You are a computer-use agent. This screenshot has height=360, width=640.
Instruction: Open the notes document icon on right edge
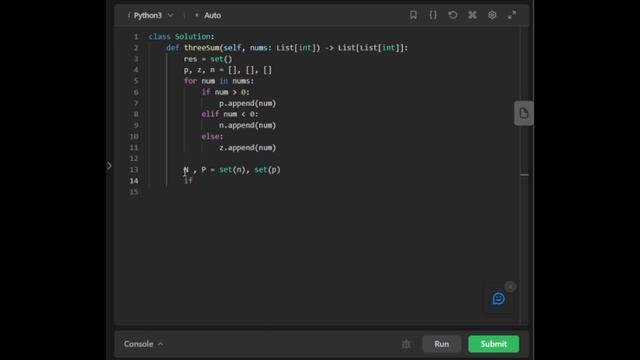[524, 113]
